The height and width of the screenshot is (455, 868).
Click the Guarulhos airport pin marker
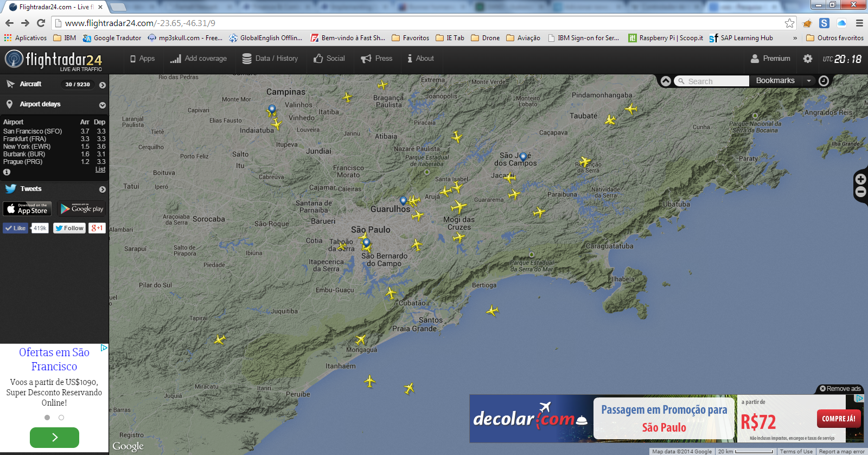pos(403,201)
